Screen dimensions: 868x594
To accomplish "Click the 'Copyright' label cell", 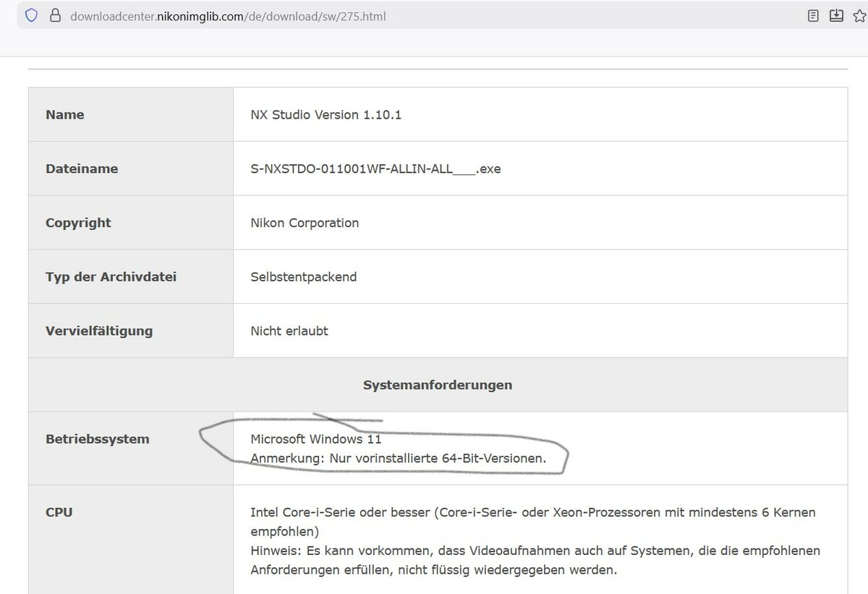I will point(131,223).
